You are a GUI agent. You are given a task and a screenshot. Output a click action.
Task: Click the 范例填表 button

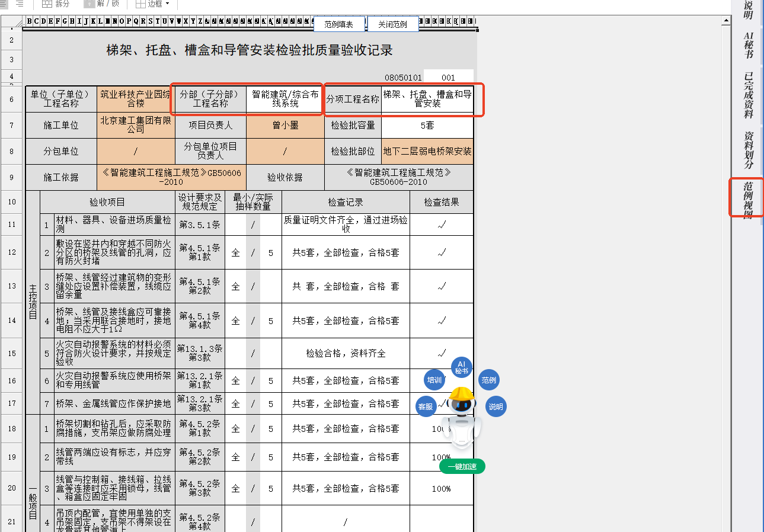[x=338, y=24]
